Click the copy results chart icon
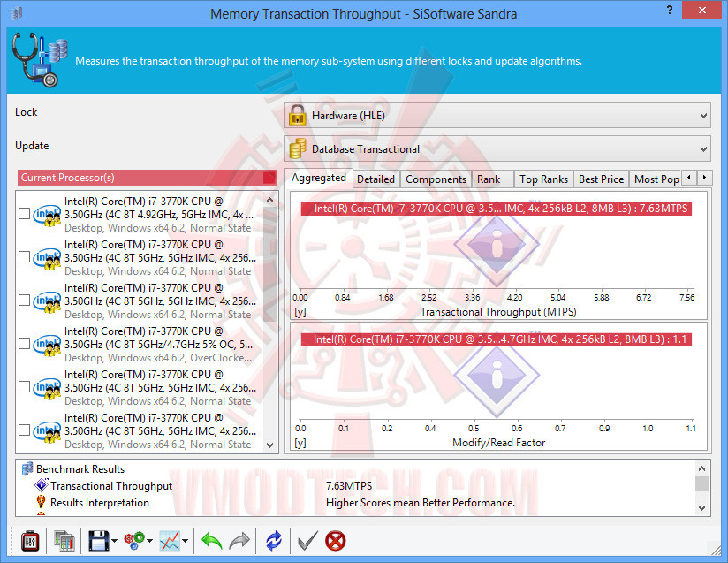This screenshot has height=563, width=728. [64, 541]
